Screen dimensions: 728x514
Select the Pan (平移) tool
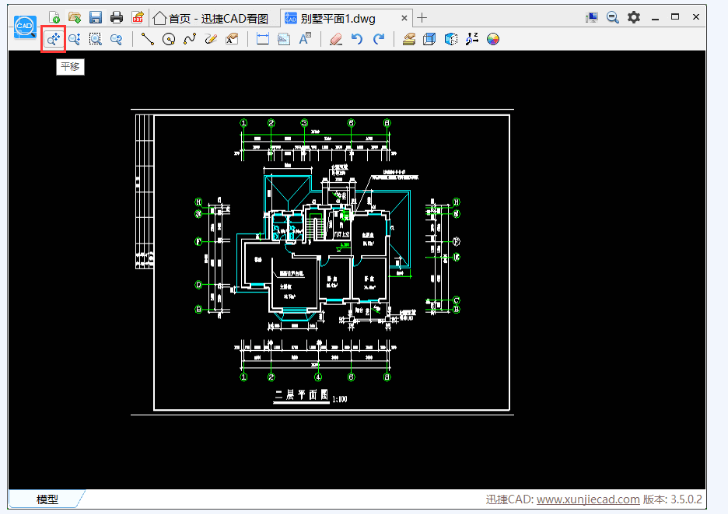(52, 39)
